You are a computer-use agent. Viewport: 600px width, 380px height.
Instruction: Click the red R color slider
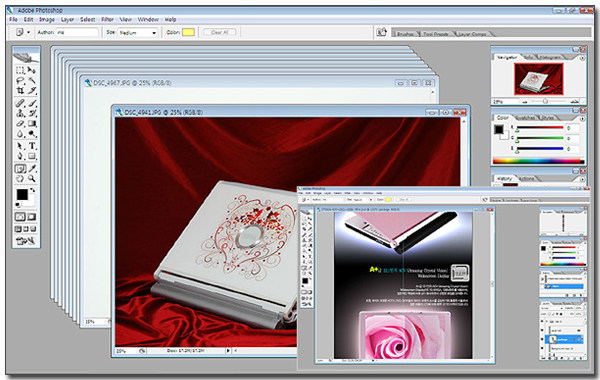tap(540, 128)
